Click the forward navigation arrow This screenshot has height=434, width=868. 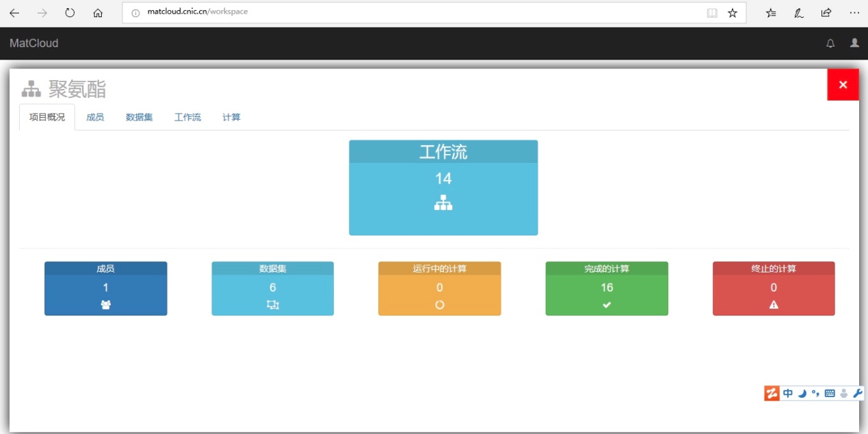42,13
